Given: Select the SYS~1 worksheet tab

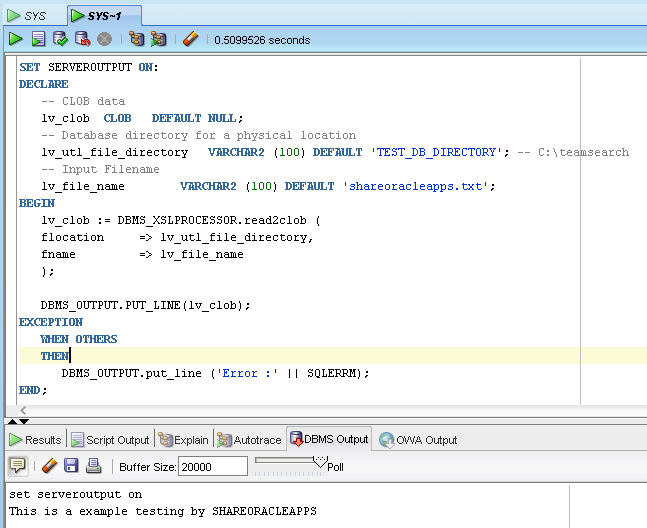Looking at the screenshot, I should tap(104, 16).
